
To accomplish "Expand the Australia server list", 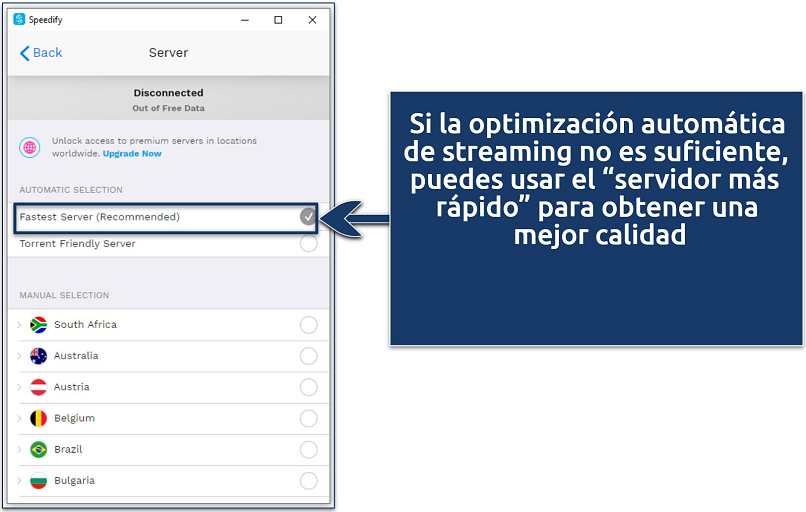I will (19, 356).
